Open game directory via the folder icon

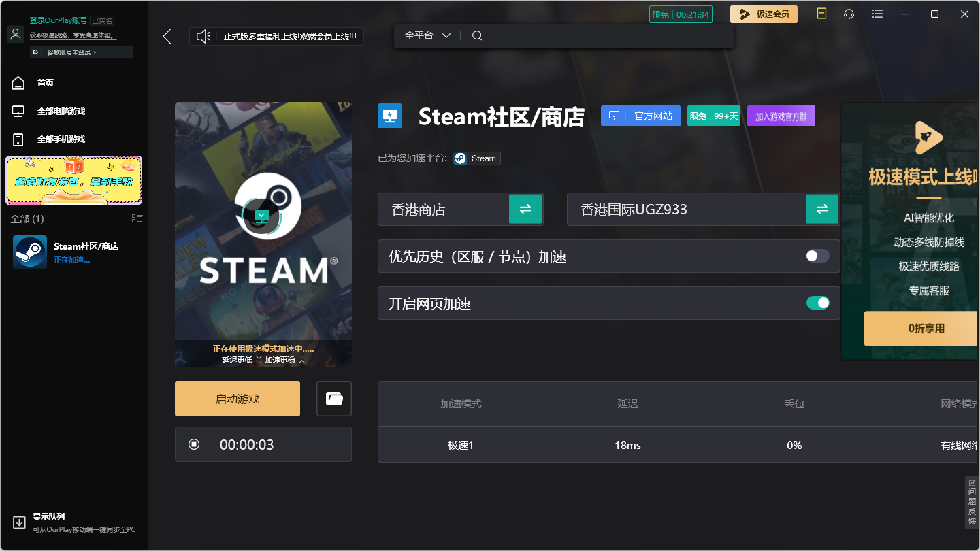333,399
